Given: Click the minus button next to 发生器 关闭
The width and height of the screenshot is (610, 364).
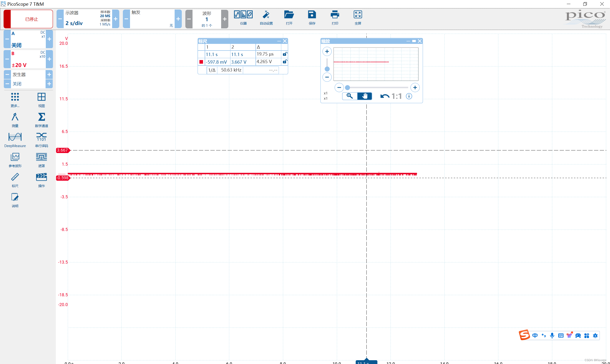Looking at the screenshot, I should (x=7, y=84).
